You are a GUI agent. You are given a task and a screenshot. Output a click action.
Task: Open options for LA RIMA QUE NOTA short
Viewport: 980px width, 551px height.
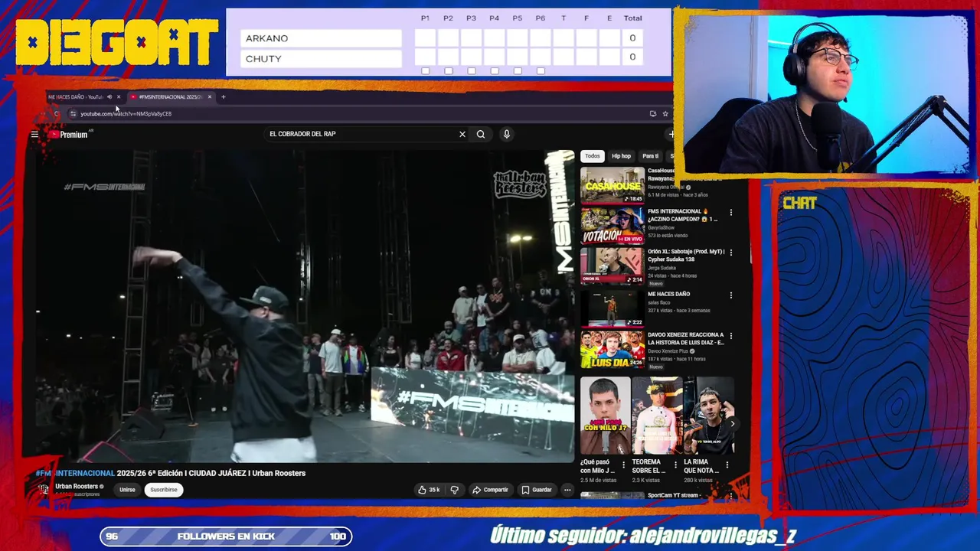pyautogui.click(x=727, y=464)
